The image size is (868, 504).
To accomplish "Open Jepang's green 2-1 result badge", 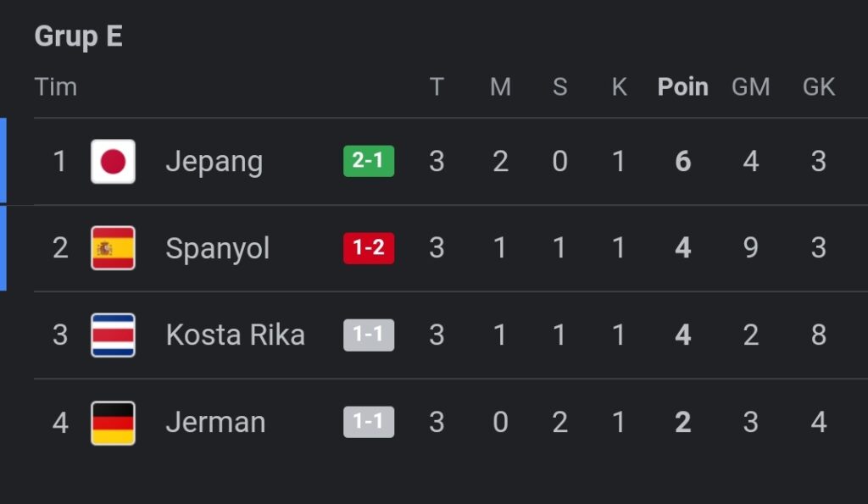I will coord(368,161).
